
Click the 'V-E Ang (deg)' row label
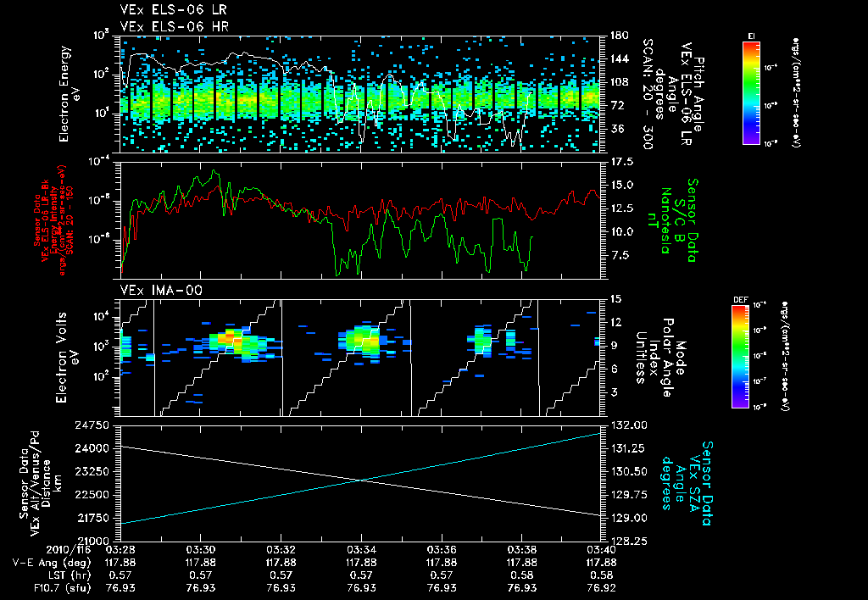point(52,563)
